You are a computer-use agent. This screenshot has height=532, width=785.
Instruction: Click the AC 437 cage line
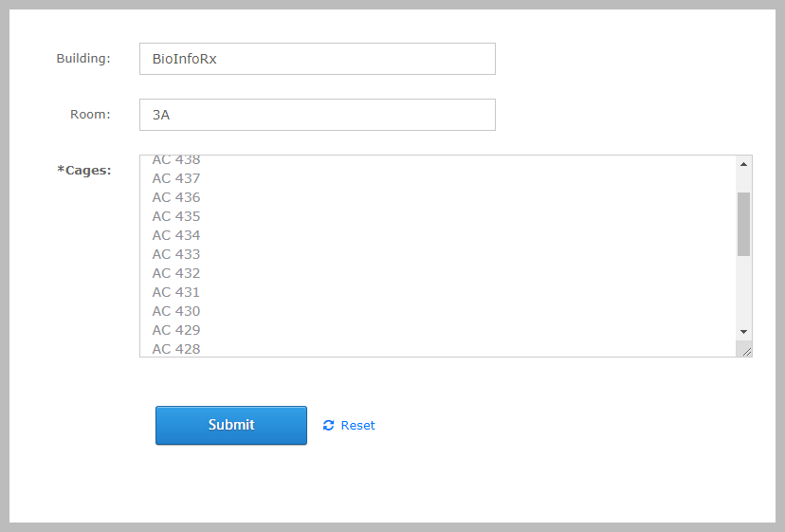coord(176,178)
